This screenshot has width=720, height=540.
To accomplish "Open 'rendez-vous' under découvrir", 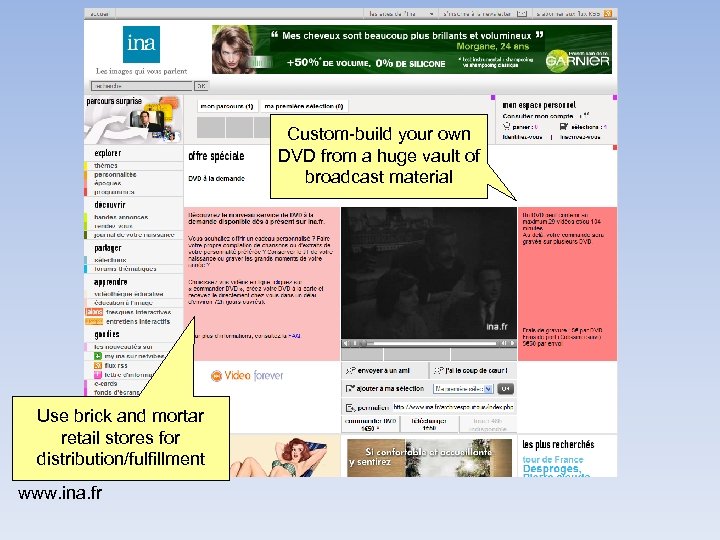I will tap(113, 226).
